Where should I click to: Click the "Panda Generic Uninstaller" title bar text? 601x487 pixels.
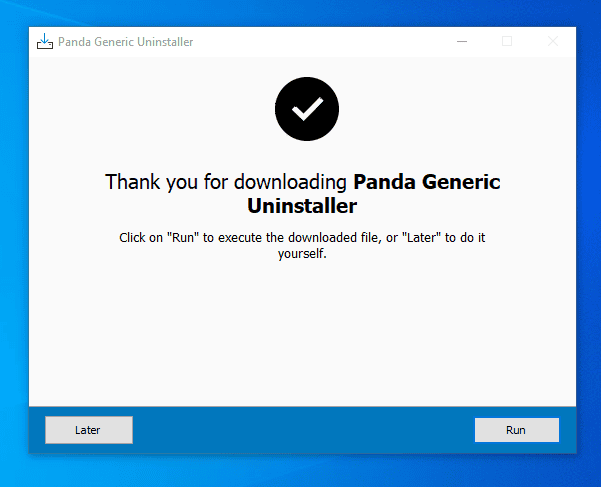click(x=126, y=42)
